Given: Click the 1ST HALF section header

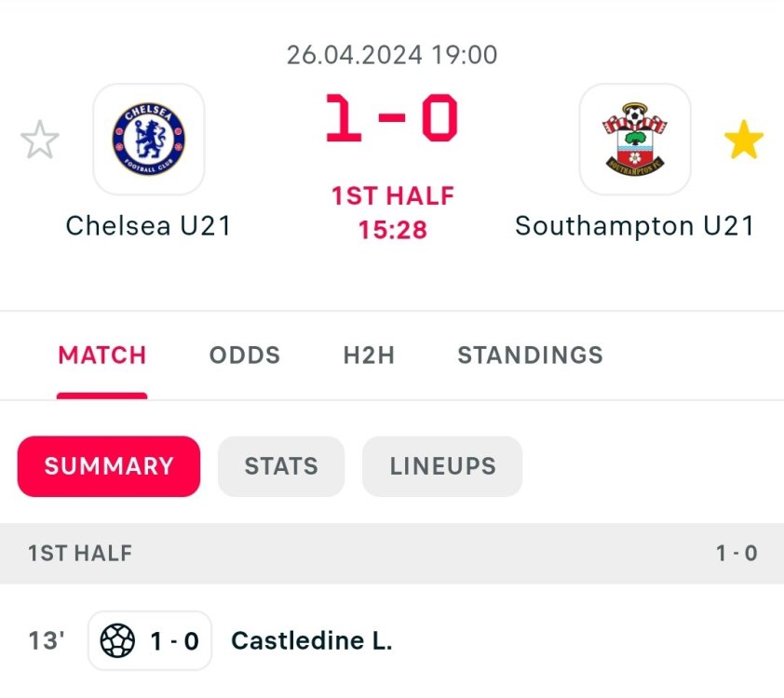Looking at the screenshot, I should [x=80, y=554].
